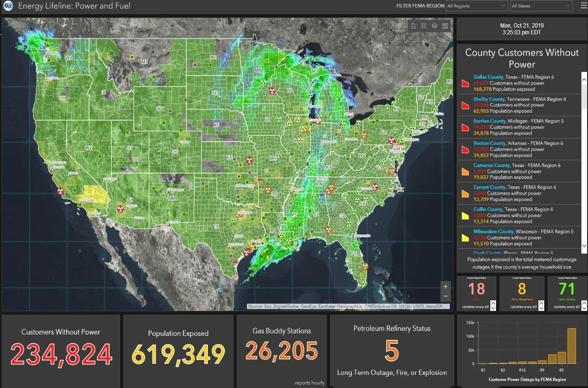The width and height of the screenshot is (588, 388).
Task: Click the Mon, Oct 21, 2019 date text
Action: click(522, 26)
